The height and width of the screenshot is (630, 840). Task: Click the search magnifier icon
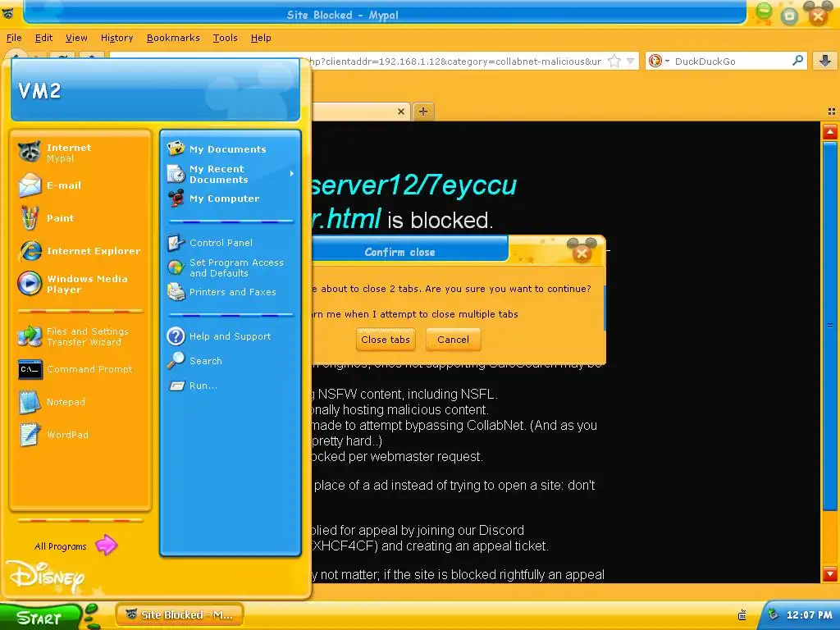coord(797,61)
